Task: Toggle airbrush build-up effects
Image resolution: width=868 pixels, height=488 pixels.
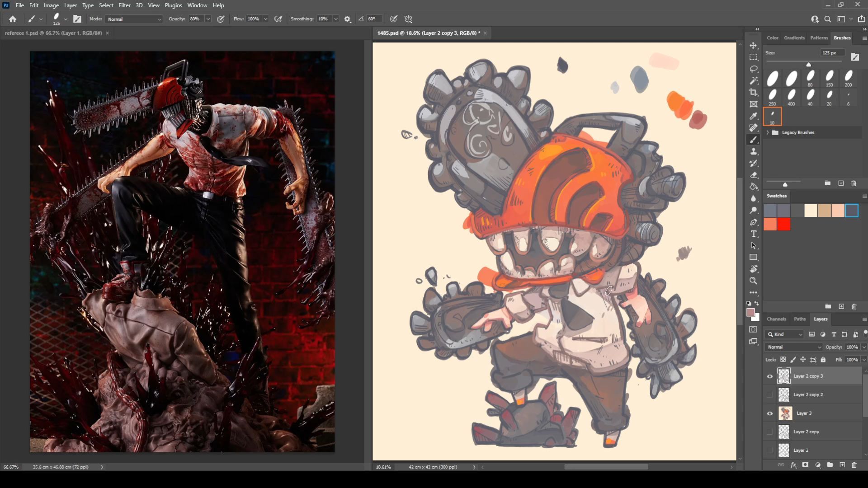Action: (278, 19)
